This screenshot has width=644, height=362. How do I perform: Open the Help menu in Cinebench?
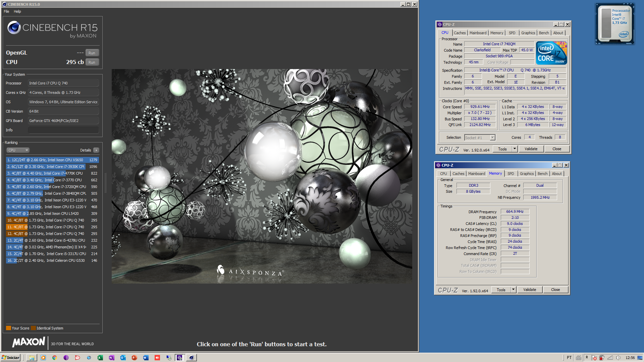(x=17, y=11)
